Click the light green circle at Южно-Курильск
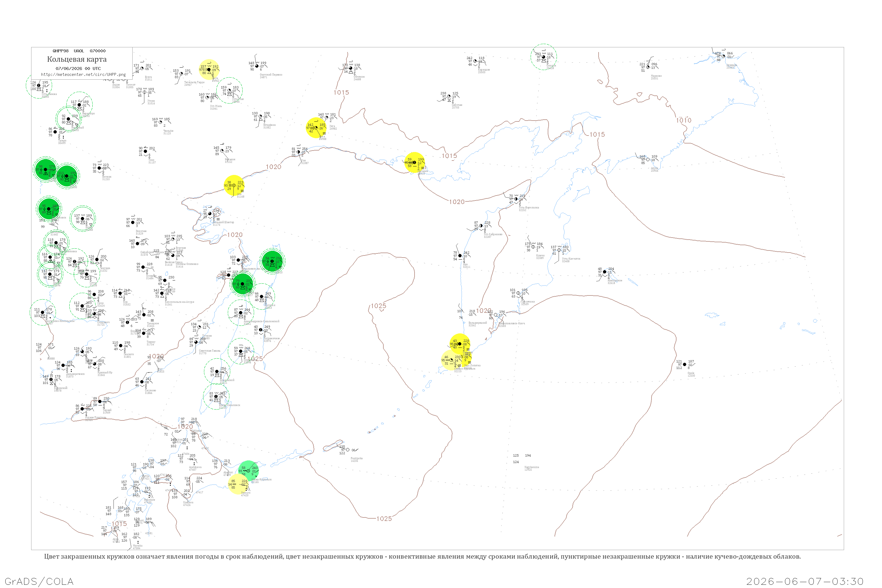This screenshot has width=882, height=588. pos(248,471)
